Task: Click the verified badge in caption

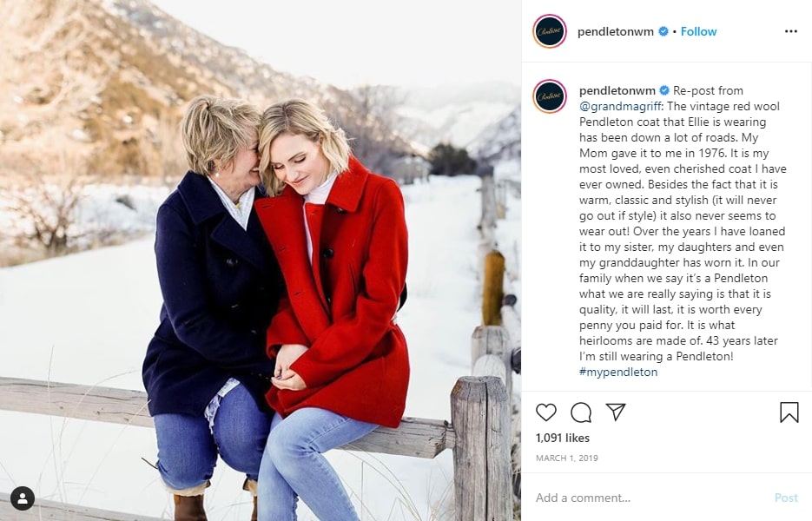Action: click(x=664, y=90)
